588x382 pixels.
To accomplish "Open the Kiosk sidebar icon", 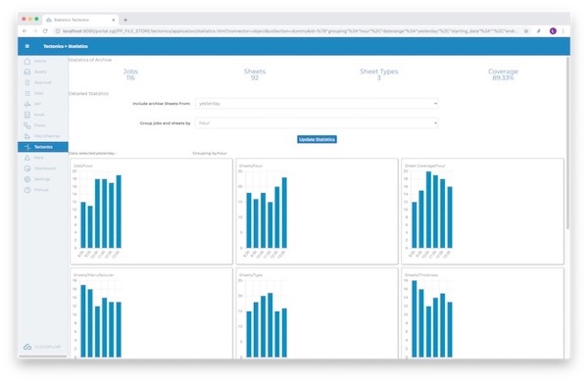I will [27, 115].
